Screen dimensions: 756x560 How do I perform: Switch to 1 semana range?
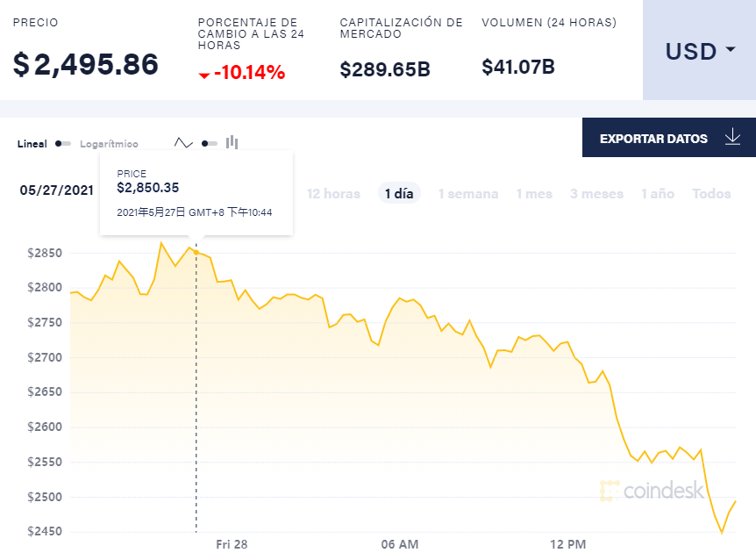click(468, 194)
